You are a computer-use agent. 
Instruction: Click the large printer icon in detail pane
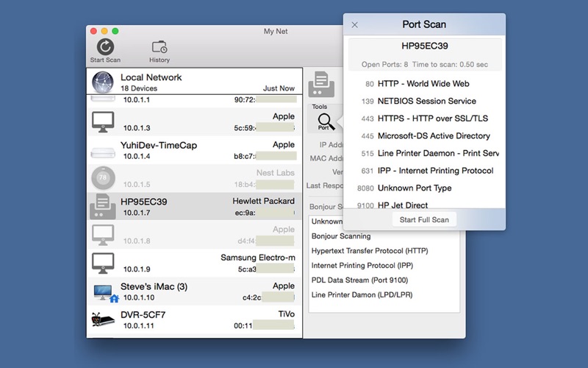321,85
